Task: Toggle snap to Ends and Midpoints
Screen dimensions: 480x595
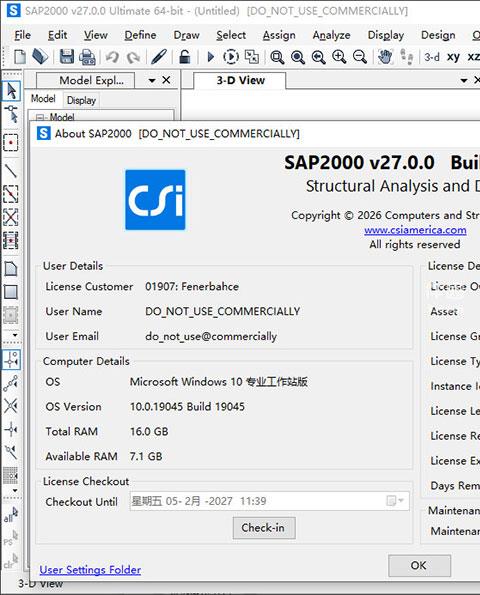Action: 11,383
